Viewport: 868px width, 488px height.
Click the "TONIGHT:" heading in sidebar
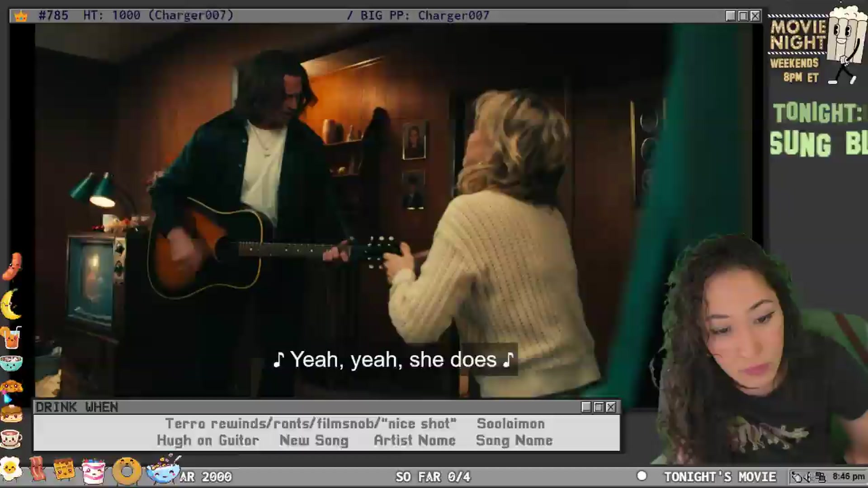click(x=818, y=113)
